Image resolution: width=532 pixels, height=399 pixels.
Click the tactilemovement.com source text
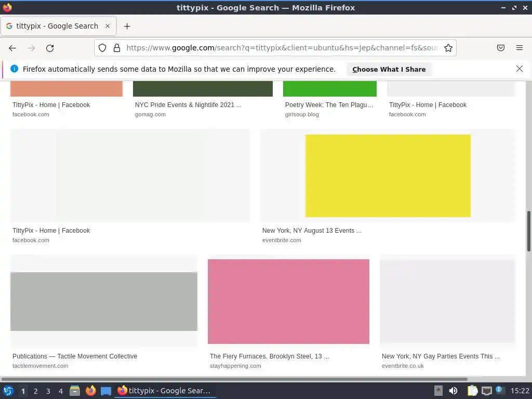[x=40, y=366]
